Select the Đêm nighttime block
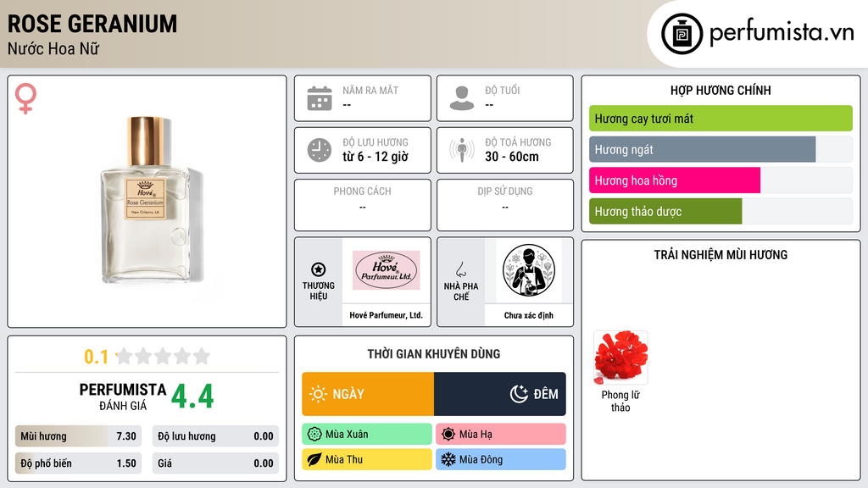The width and height of the screenshot is (868, 488). pos(500,394)
